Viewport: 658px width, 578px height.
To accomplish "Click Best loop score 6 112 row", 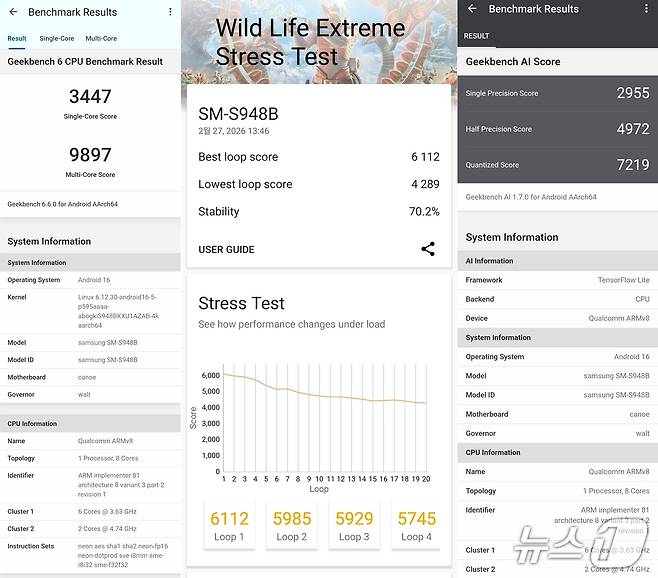I will pos(319,157).
